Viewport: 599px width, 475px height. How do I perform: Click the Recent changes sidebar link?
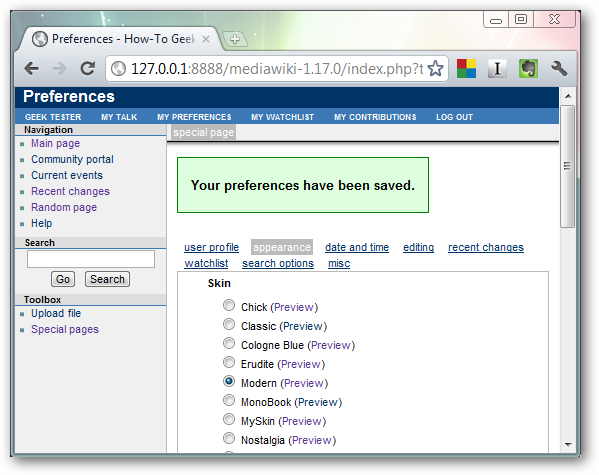(70, 191)
